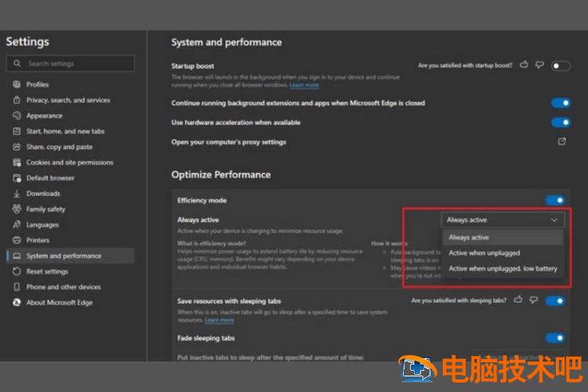Screen dimensions: 588x392
Task: Toggle Fade sleeping tabs switch
Action: [555, 338]
